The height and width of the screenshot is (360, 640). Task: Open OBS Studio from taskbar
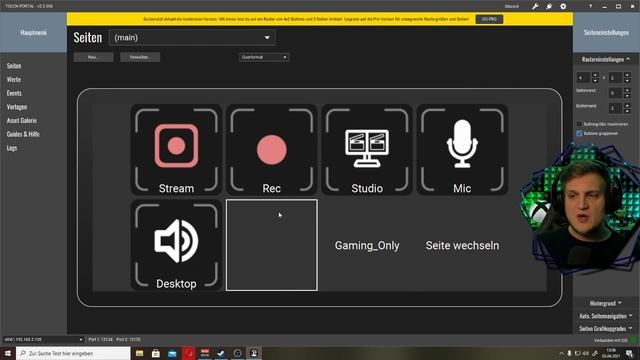pos(238,353)
